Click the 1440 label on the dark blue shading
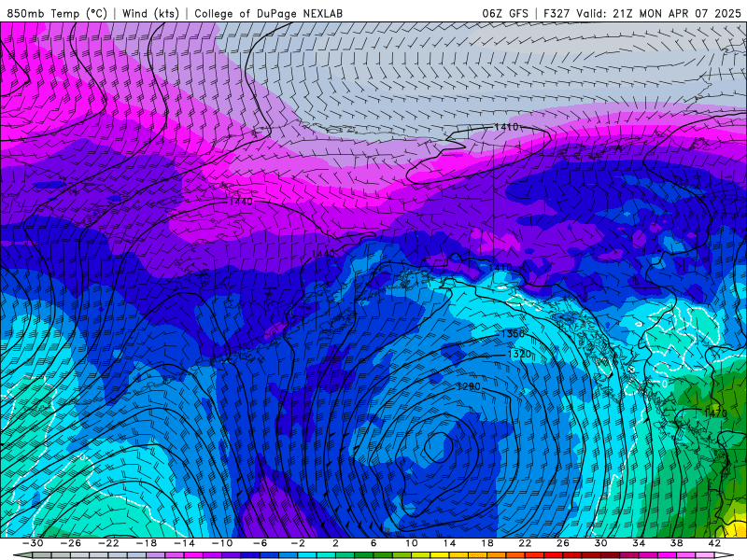 tap(323, 254)
